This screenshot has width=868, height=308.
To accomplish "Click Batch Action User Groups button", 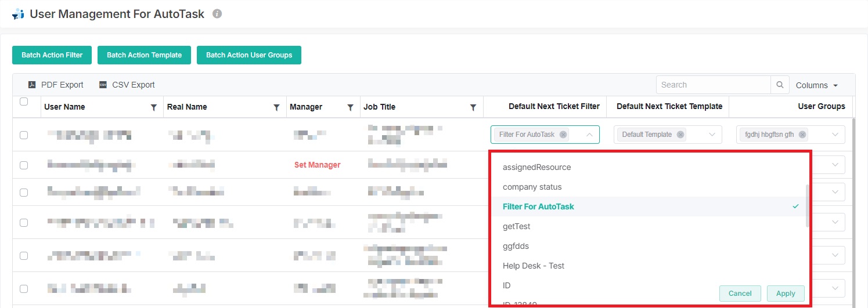I will 249,55.
